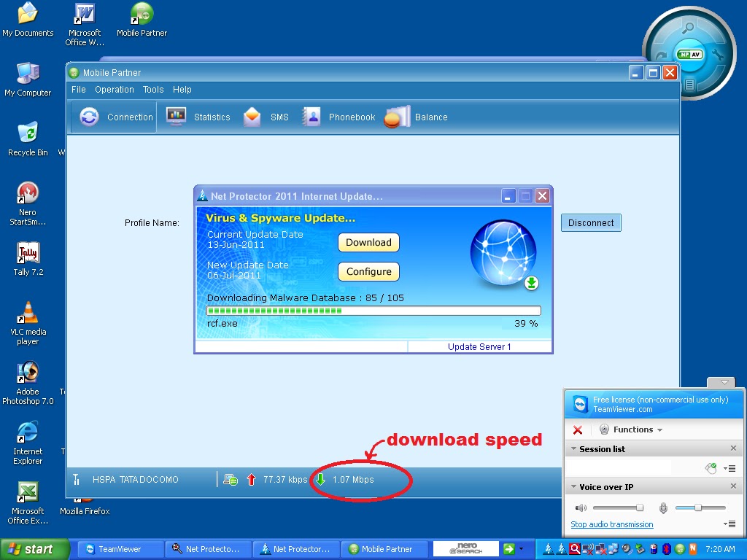Select the My Computer desktop icon
This screenshot has width=747, height=560.
28,79
